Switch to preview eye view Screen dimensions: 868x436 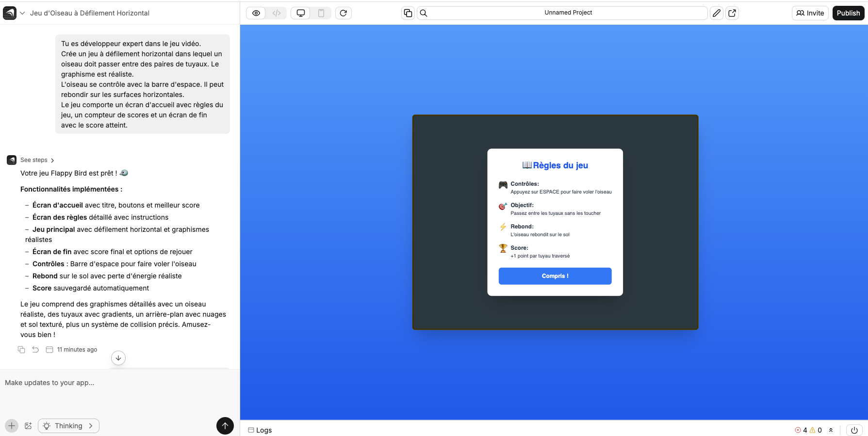click(256, 13)
